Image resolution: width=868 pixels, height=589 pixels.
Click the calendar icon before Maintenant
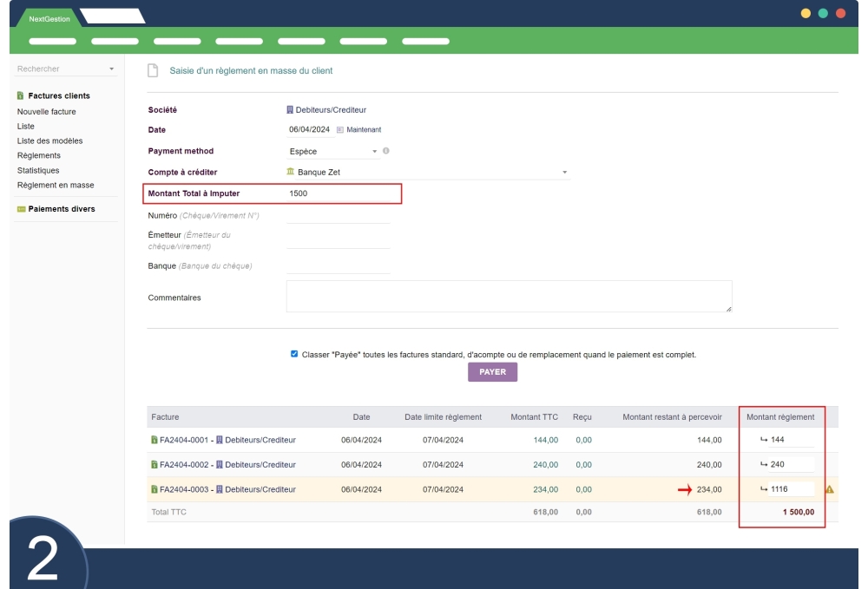(x=341, y=129)
